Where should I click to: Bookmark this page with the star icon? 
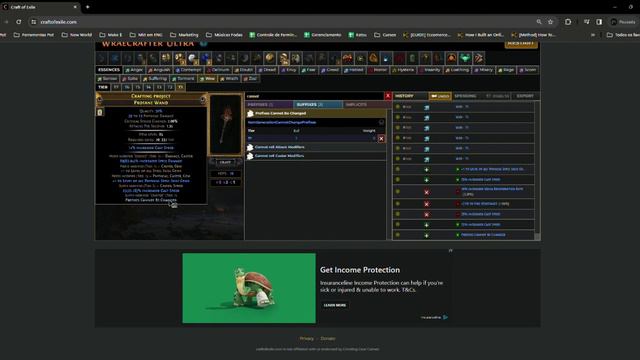click(550, 22)
